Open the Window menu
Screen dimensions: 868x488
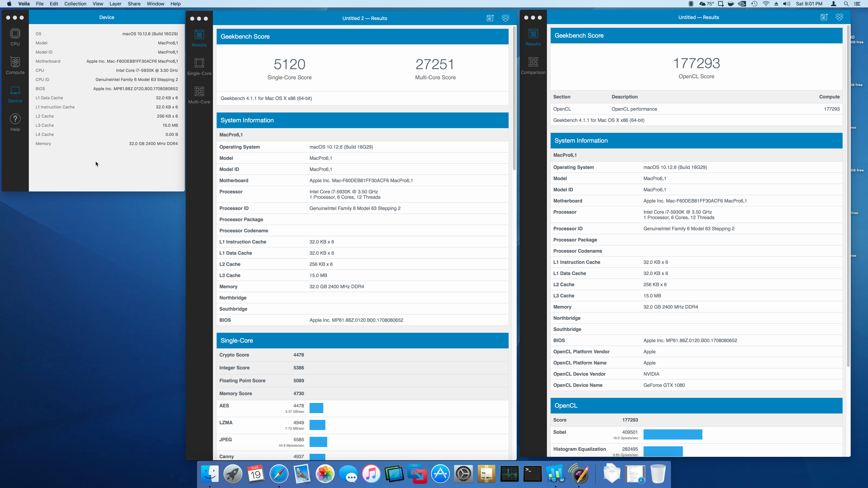155,4
